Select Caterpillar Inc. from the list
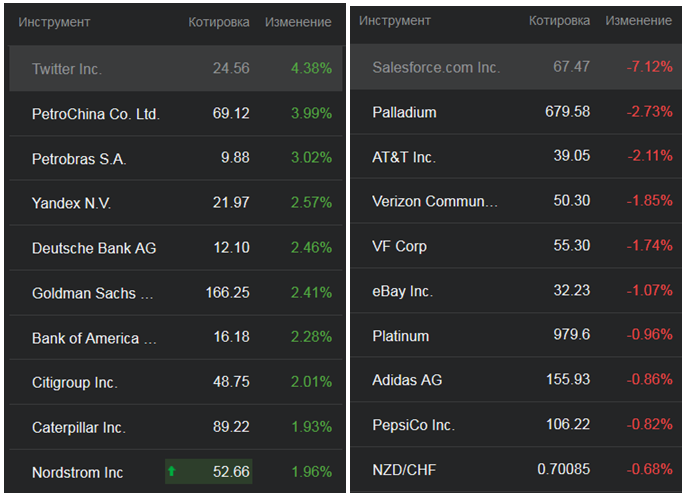This screenshot has width=684, height=495. [79, 427]
